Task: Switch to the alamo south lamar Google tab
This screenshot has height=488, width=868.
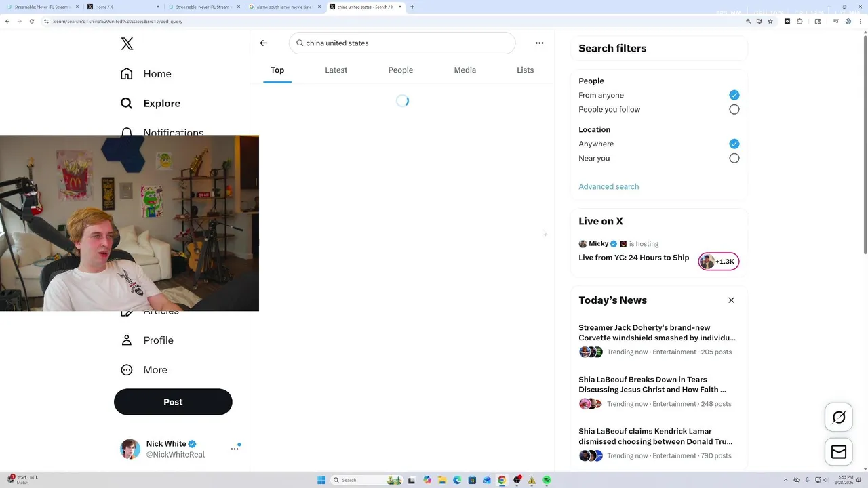Action: (x=285, y=7)
